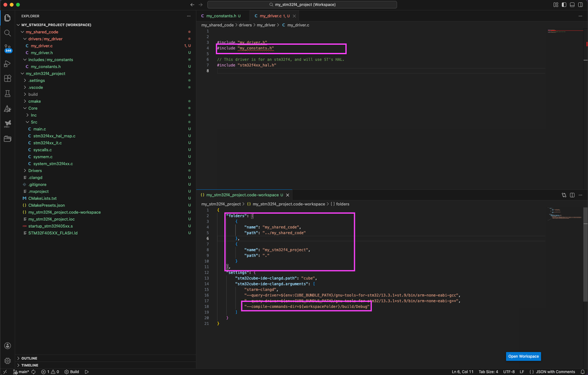The height and width of the screenshot is (375, 588).
Task: Expand the OUTLINE section
Action: 29,358
